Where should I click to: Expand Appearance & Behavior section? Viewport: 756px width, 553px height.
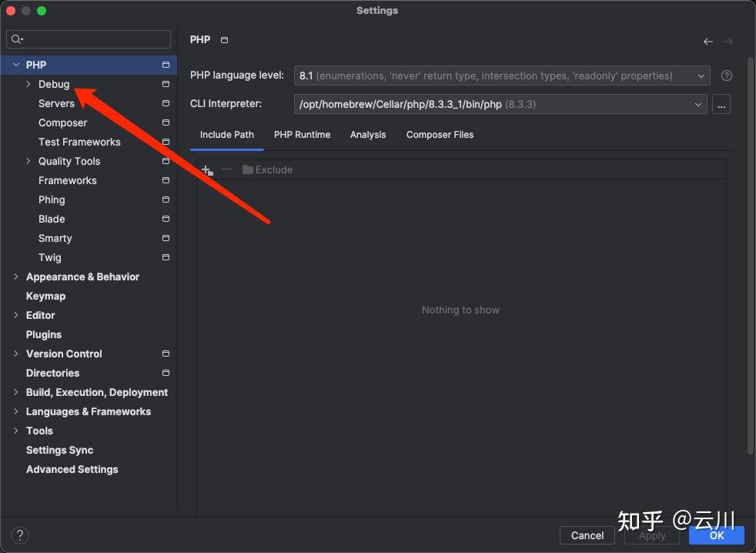point(16,276)
